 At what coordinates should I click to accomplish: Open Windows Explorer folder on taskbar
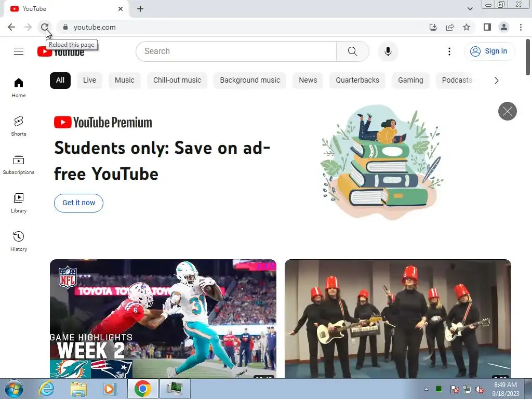[x=78, y=389]
